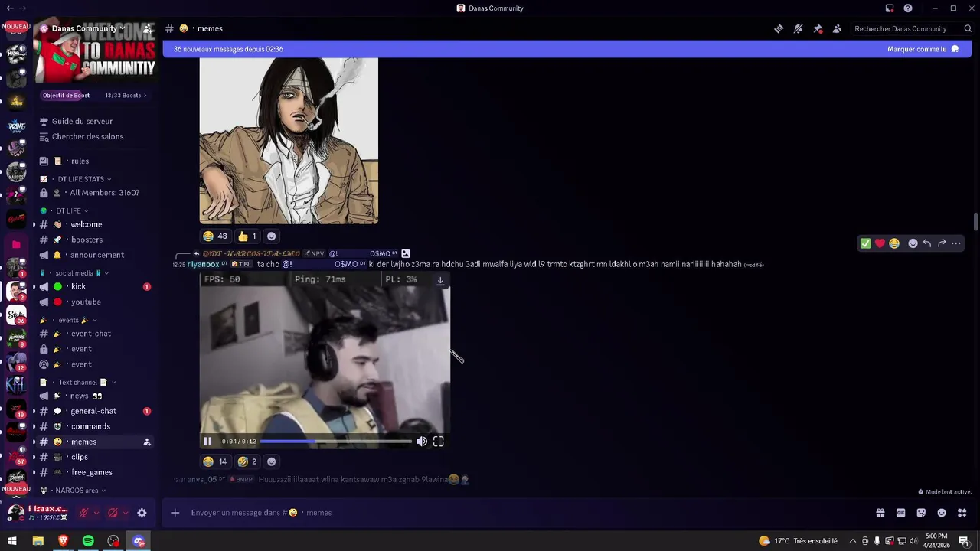Open user settings gear
This screenshot has height=551, width=980.
click(142, 513)
